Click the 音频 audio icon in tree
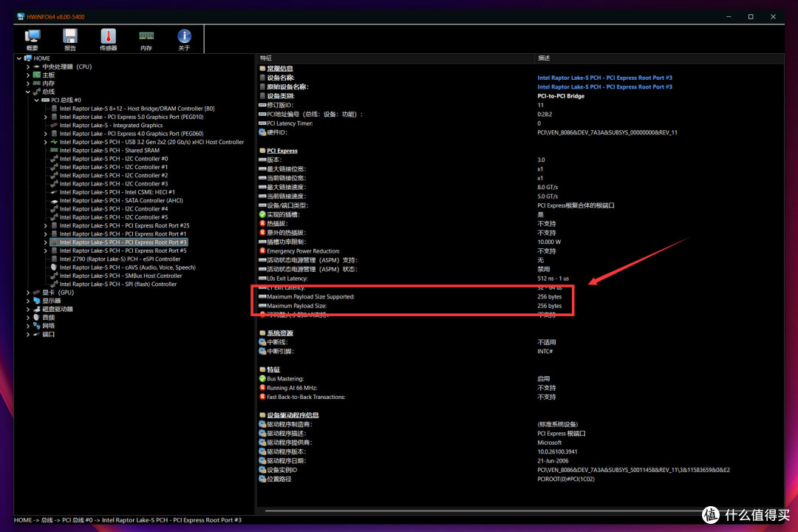The width and height of the screenshot is (798, 532). click(37, 318)
